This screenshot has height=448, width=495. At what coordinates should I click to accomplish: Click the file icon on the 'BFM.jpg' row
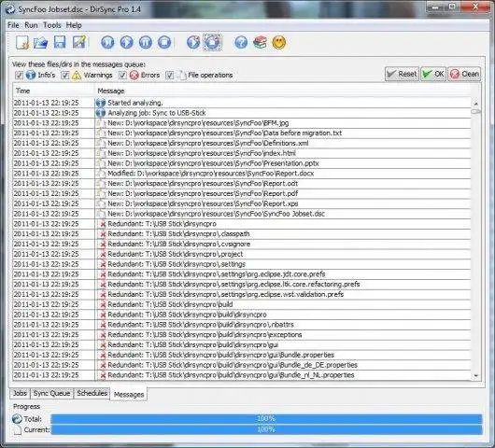tap(101, 123)
